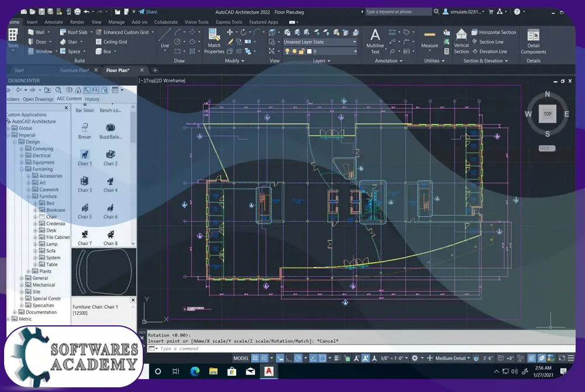Toggle DesignCenter description pane

[105, 90]
